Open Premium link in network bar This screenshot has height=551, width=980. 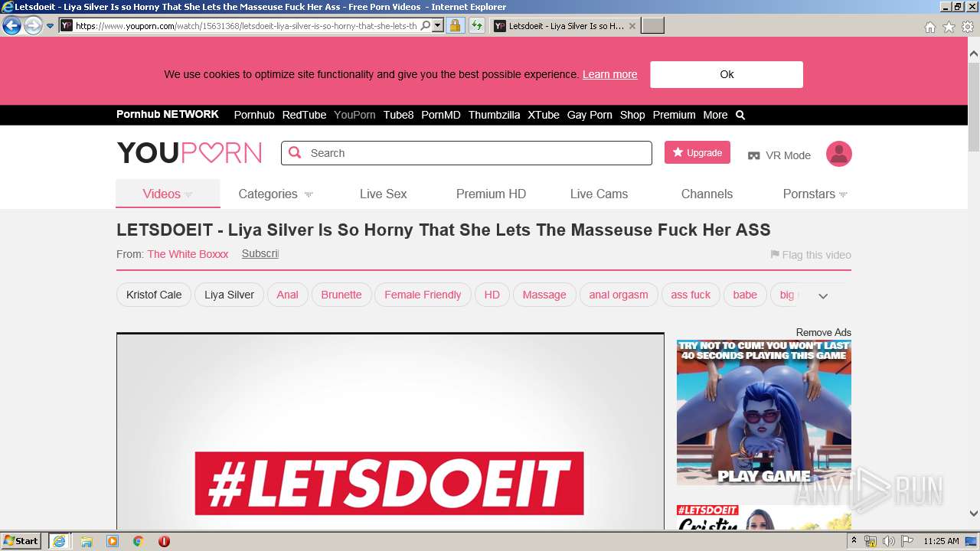tap(674, 115)
